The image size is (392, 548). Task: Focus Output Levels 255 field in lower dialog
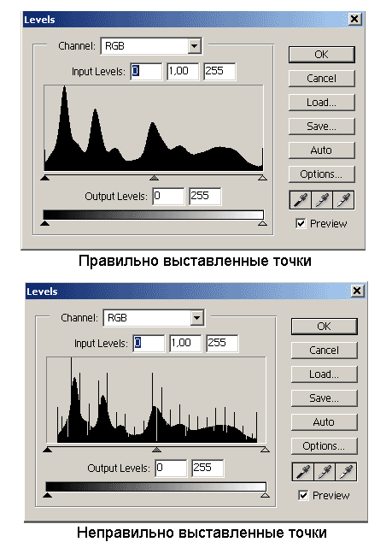(208, 468)
